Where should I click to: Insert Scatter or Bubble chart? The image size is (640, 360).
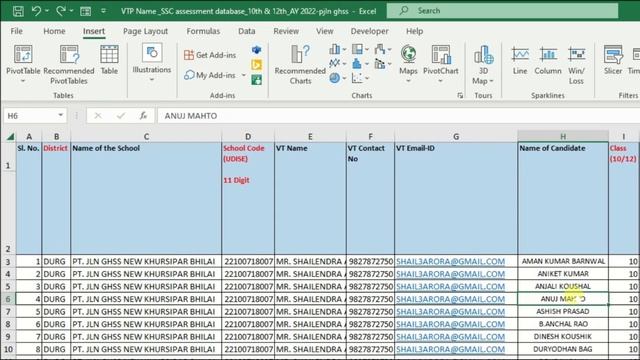point(360,78)
